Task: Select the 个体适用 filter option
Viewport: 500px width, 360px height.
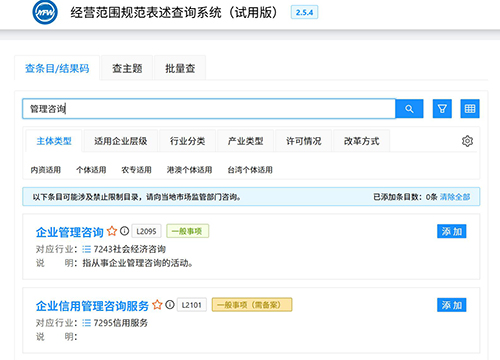Action: (91, 170)
